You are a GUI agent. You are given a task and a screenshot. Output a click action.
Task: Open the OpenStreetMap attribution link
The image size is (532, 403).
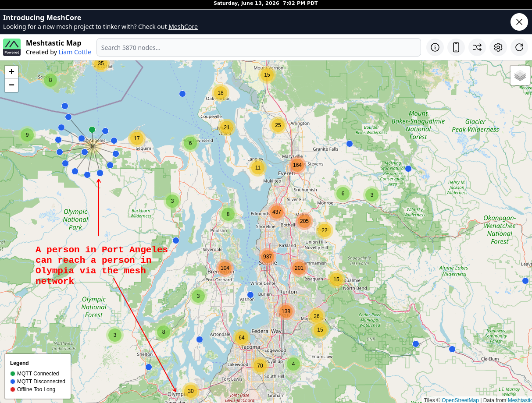coord(460,400)
